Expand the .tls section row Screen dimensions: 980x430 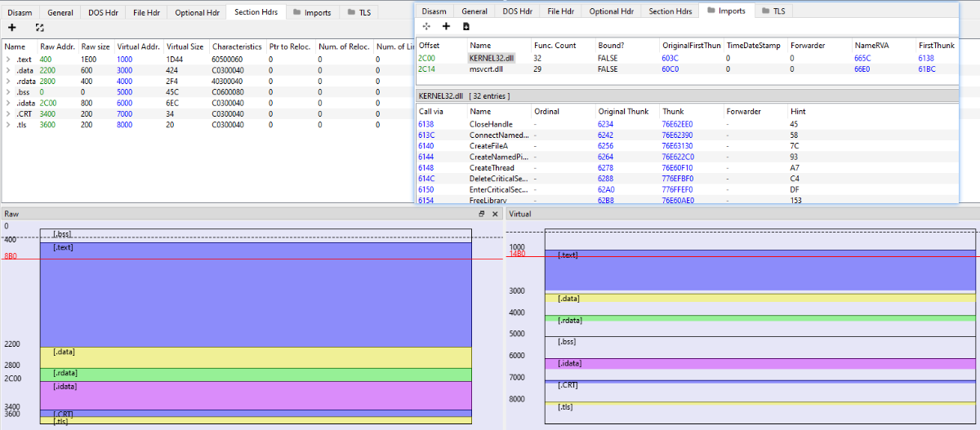click(x=7, y=126)
